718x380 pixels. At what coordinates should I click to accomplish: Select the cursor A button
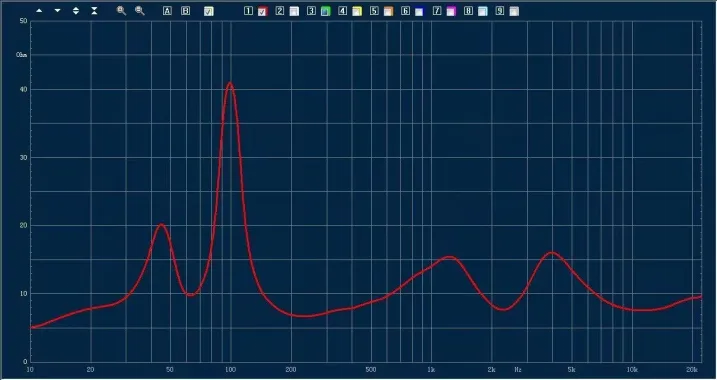[x=167, y=11]
